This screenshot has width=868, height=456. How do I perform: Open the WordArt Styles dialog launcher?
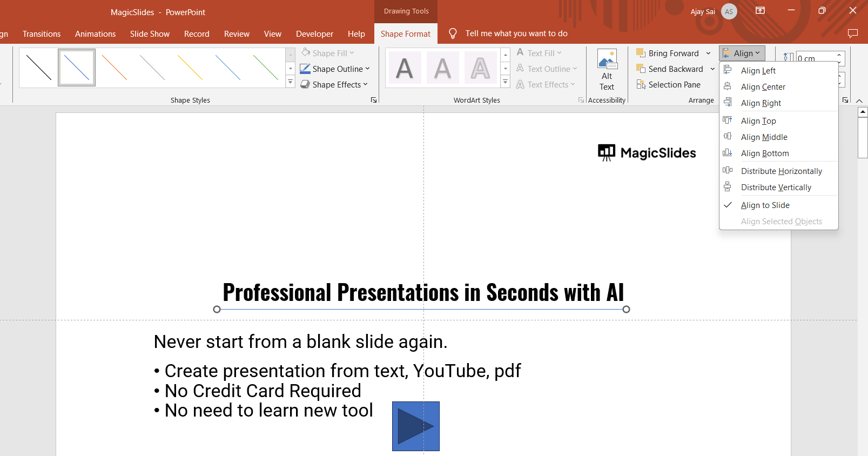[x=581, y=100]
